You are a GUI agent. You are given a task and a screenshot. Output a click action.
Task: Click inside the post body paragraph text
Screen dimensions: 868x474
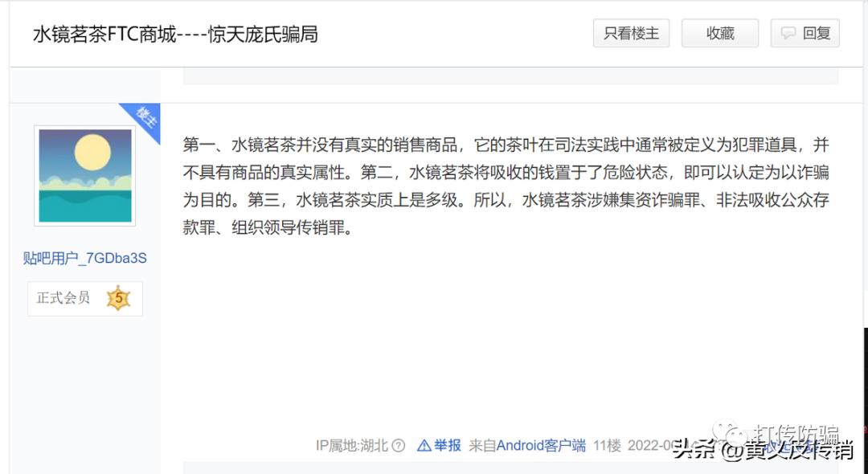(x=506, y=186)
